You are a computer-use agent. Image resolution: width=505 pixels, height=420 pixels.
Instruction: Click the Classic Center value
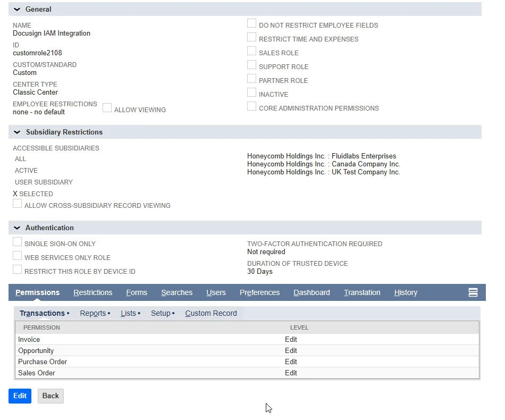tap(36, 93)
